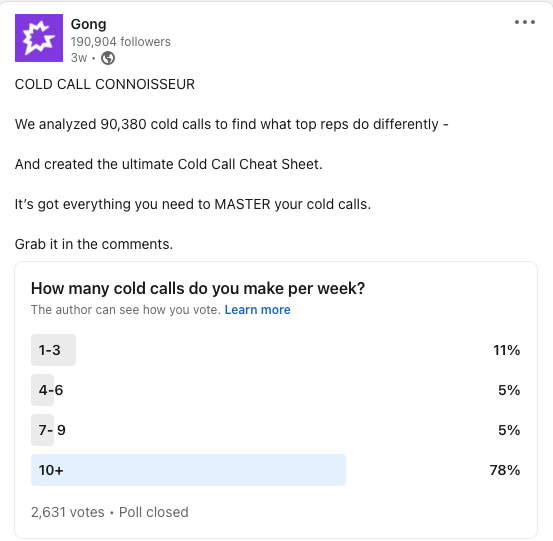Image resolution: width=553 pixels, height=541 pixels.
Task: Open the three-dot post options menu
Action: coord(524,22)
